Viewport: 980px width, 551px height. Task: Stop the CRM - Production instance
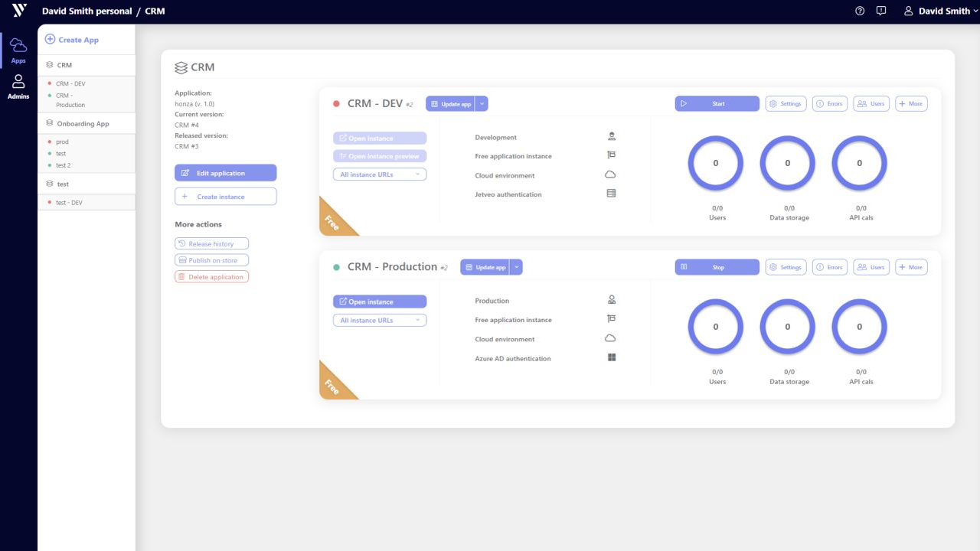tap(717, 267)
